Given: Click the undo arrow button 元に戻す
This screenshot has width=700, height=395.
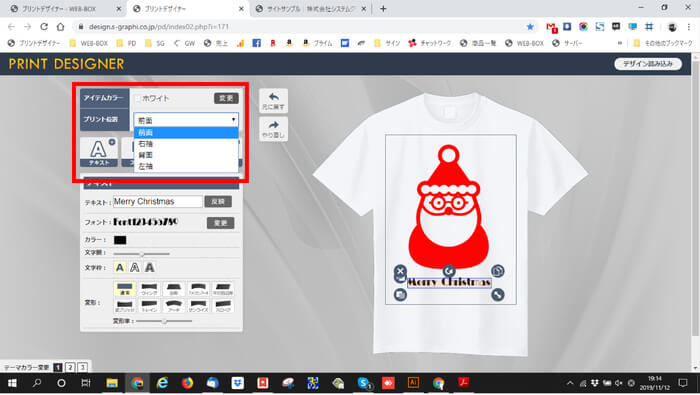Looking at the screenshot, I should [x=273, y=101].
